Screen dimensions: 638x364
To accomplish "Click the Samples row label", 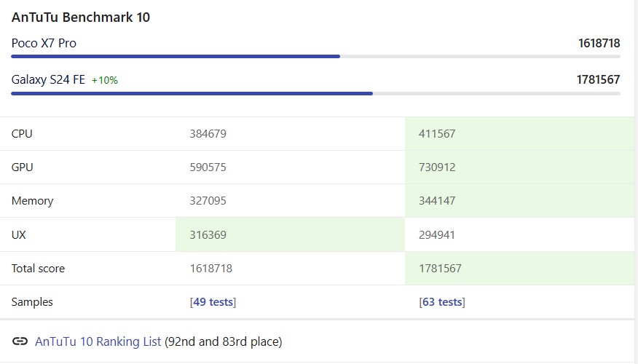I will [32, 302].
